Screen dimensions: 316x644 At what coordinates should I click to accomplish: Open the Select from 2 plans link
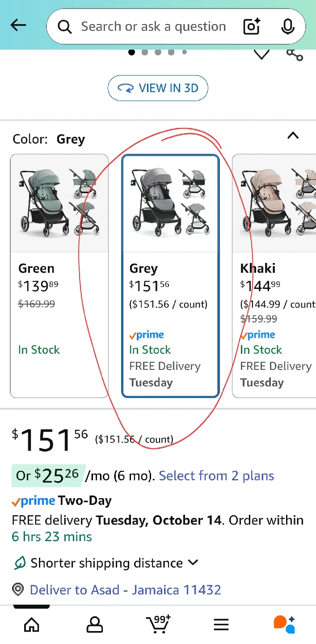click(x=216, y=476)
